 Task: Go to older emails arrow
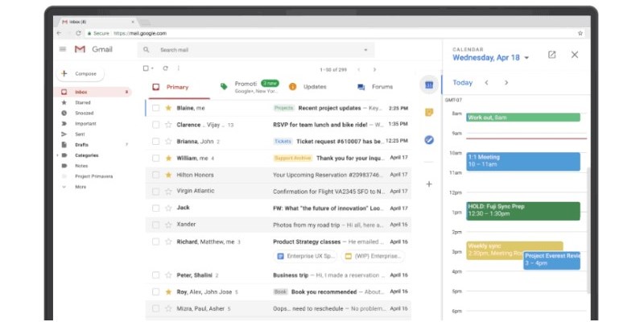pyautogui.click(x=374, y=70)
